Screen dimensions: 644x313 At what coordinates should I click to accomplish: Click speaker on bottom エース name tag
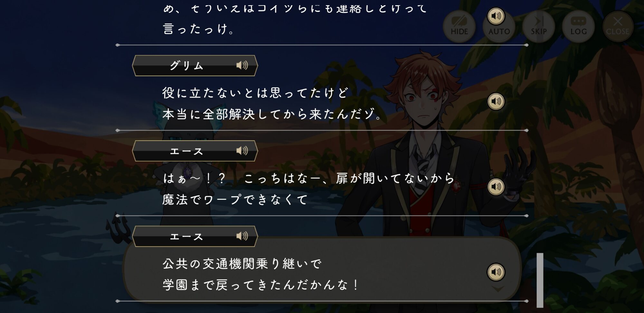pyautogui.click(x=242, y=236)
